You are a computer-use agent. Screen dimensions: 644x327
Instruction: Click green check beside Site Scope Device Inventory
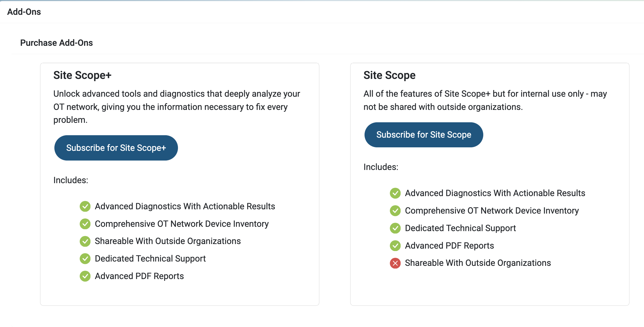[x=395, y=211]
